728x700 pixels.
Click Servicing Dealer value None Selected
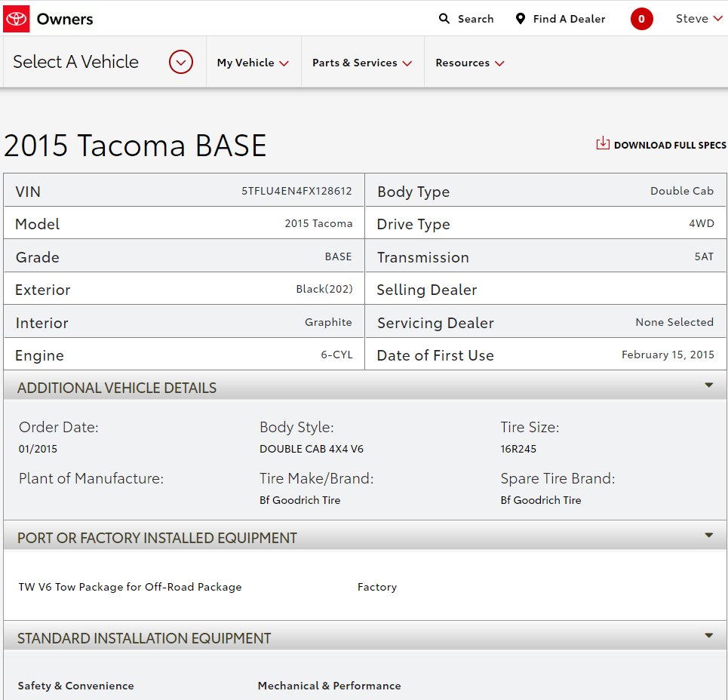674,322
